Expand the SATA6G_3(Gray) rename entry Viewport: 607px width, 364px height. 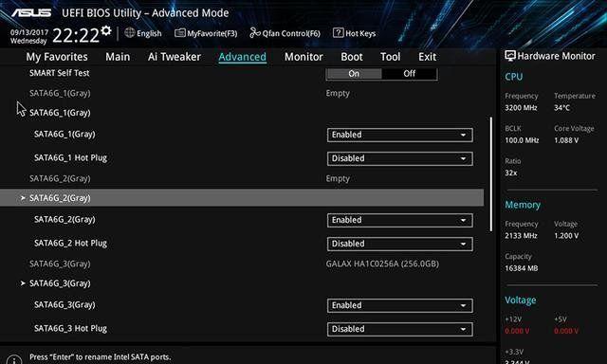(x=60, y=283)
